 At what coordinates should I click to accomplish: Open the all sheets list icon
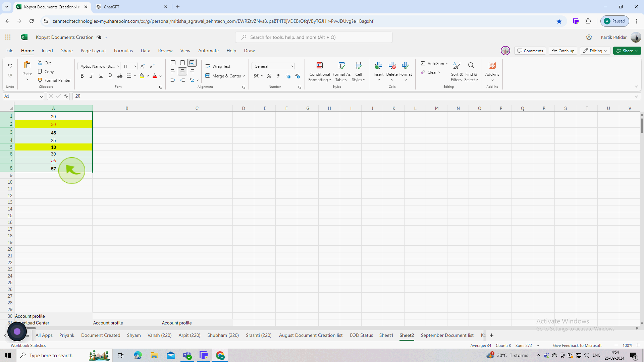(x=27, y=335)
